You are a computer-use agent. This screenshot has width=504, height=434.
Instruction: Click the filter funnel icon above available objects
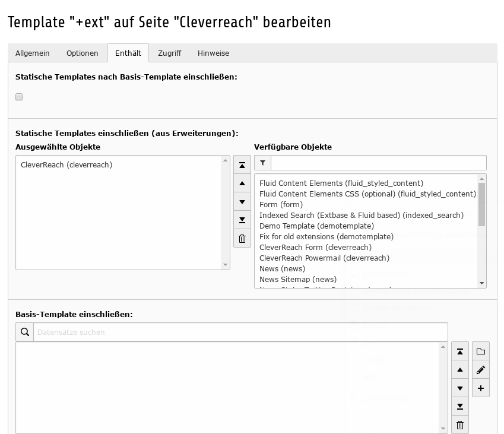(x=262, y=163)
